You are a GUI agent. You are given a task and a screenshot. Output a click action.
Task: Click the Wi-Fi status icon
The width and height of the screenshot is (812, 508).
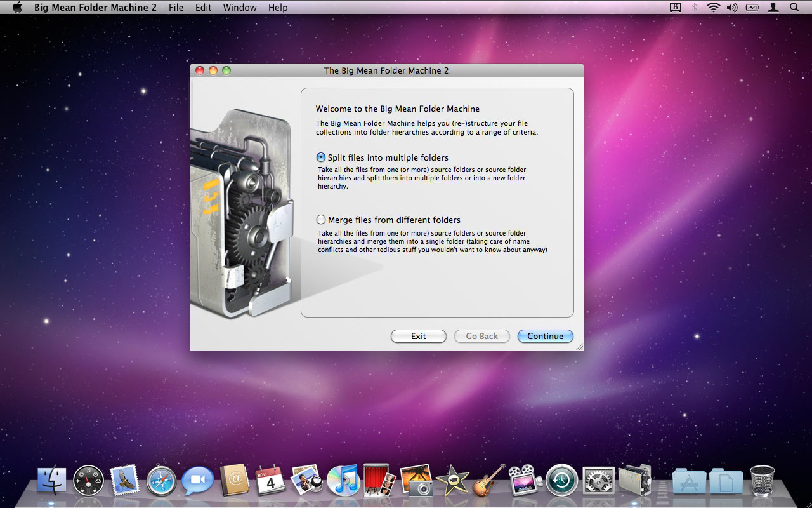tap(714, 8)
